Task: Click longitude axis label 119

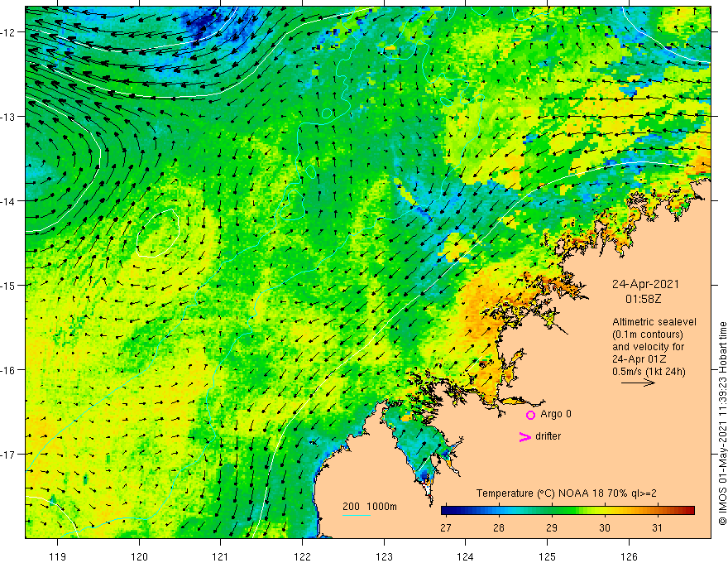Action: coord(58,557)
